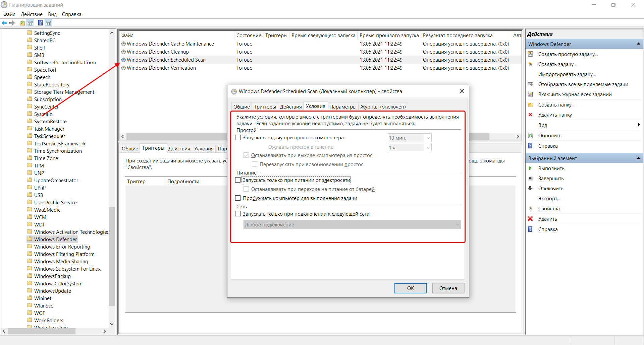Click the 'Состояние' column header
The height and width of the screenshot is (345, 644).
tap(249, 36)
